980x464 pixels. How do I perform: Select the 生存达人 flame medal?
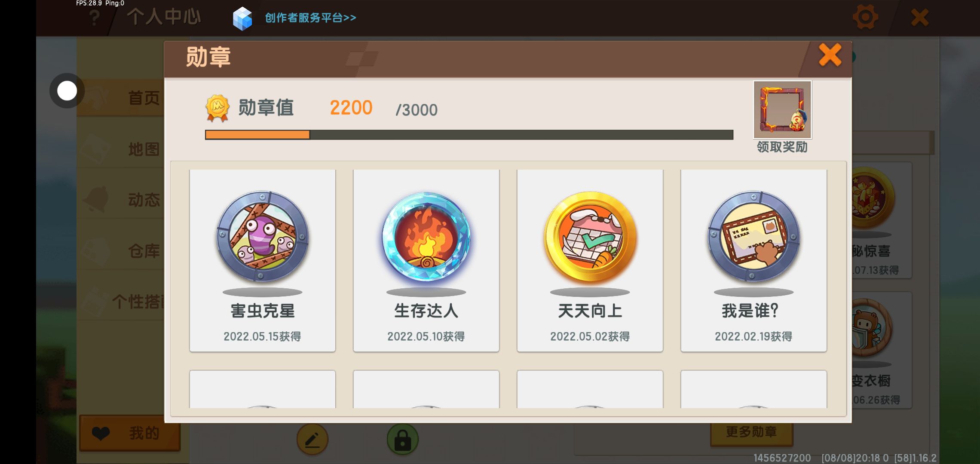[x=426, y=260]
